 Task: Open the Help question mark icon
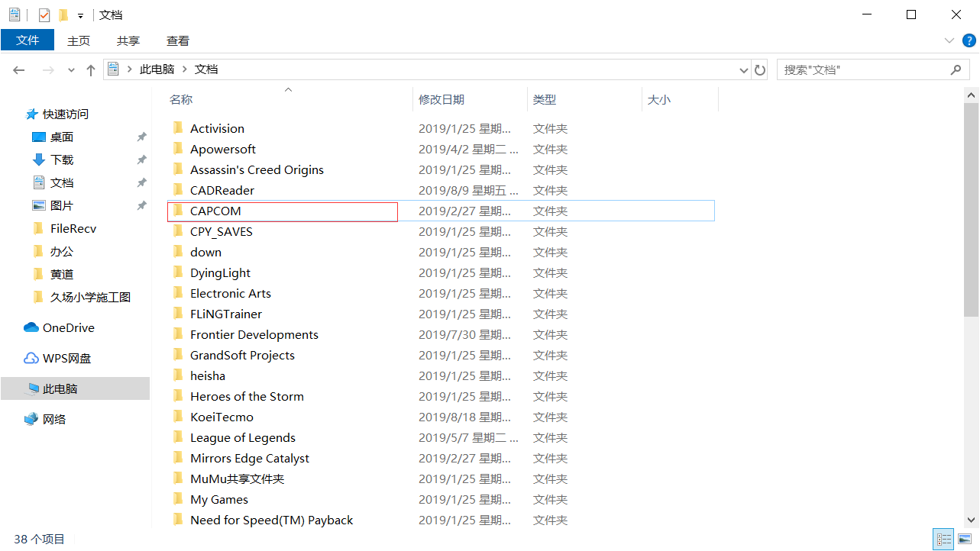[969, 40]
